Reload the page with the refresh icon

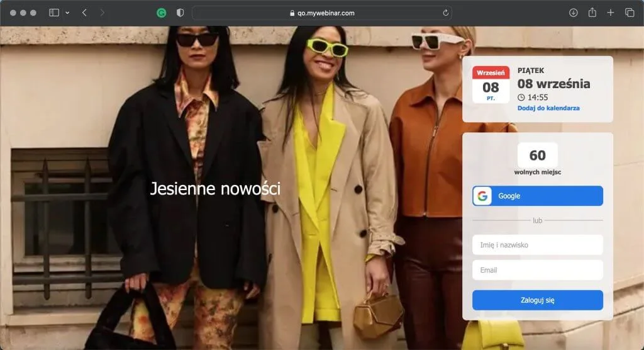tap(445, 13)
